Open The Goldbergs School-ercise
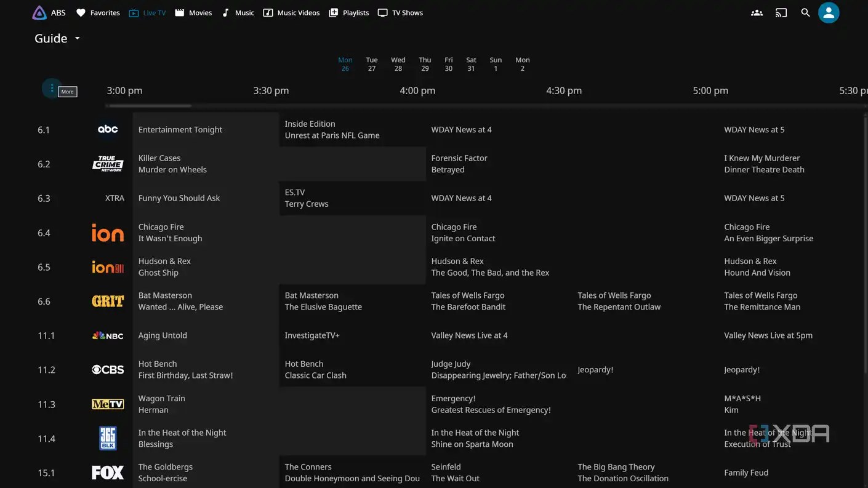Viewport: 868px width, 488px height. point(206,472)
